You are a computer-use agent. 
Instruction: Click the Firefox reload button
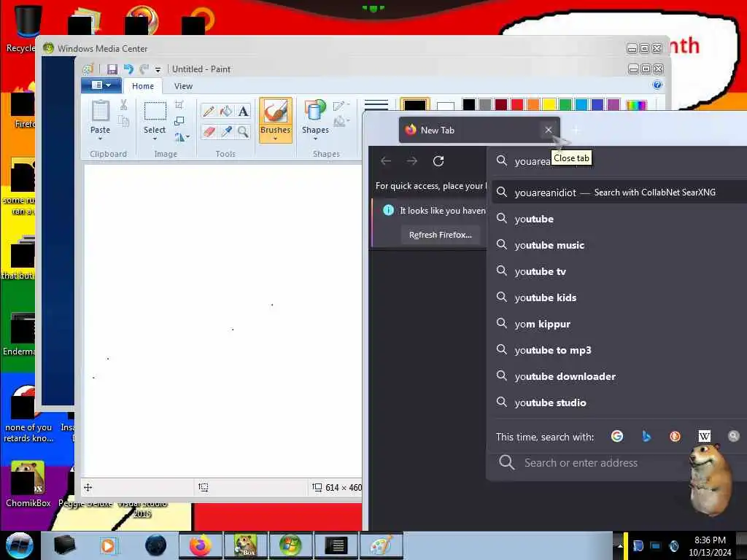[438, 161]
